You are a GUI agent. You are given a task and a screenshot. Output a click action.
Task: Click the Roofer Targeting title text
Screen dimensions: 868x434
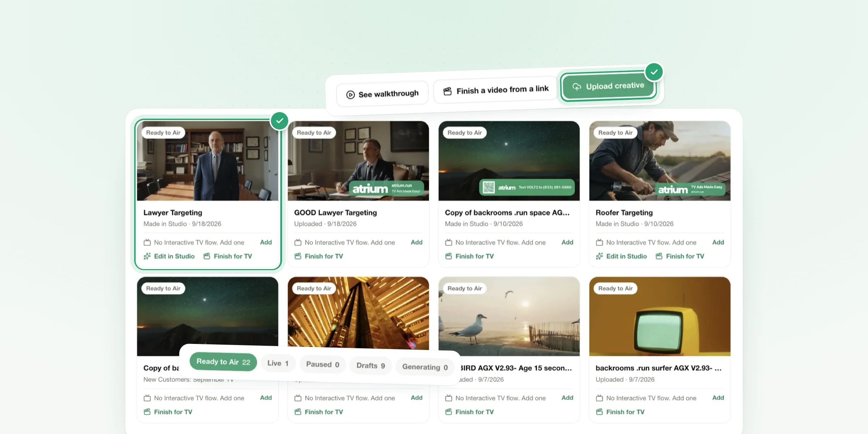624,213
